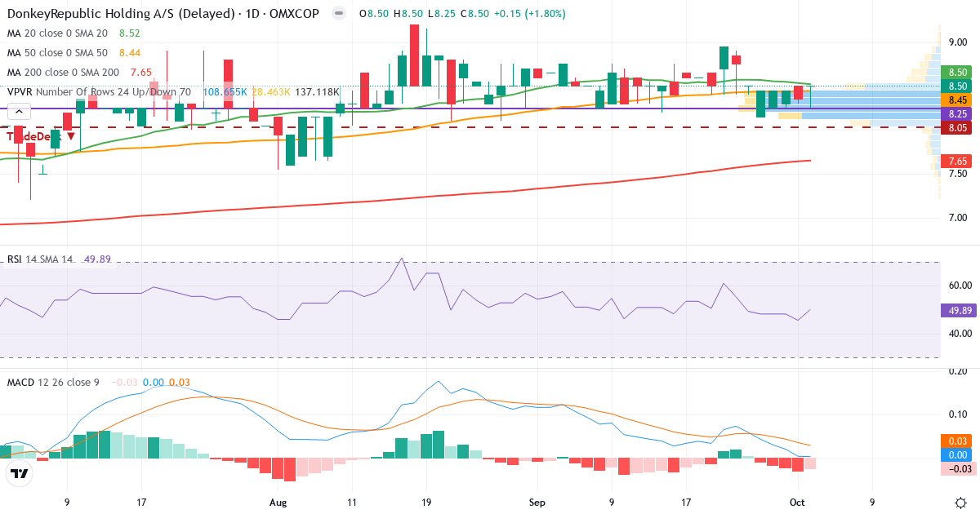Click the 0.20 MACD scale tick

[957, 371]
